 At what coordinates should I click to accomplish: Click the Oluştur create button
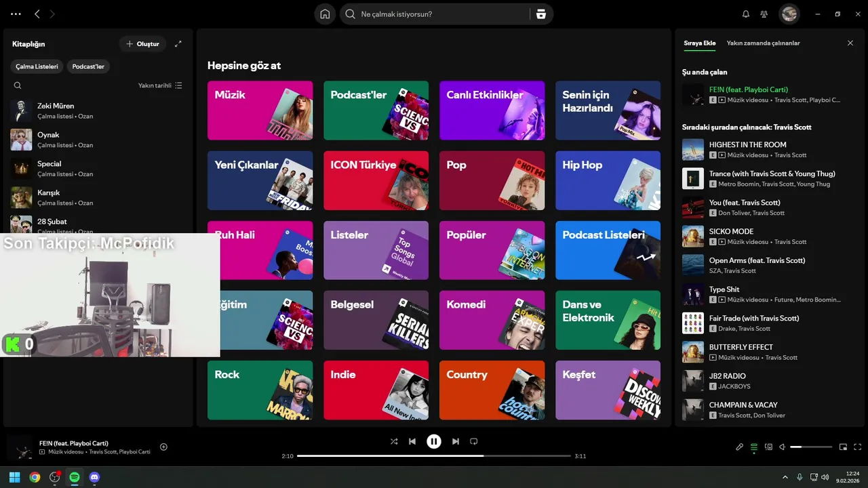pos(142,44)
